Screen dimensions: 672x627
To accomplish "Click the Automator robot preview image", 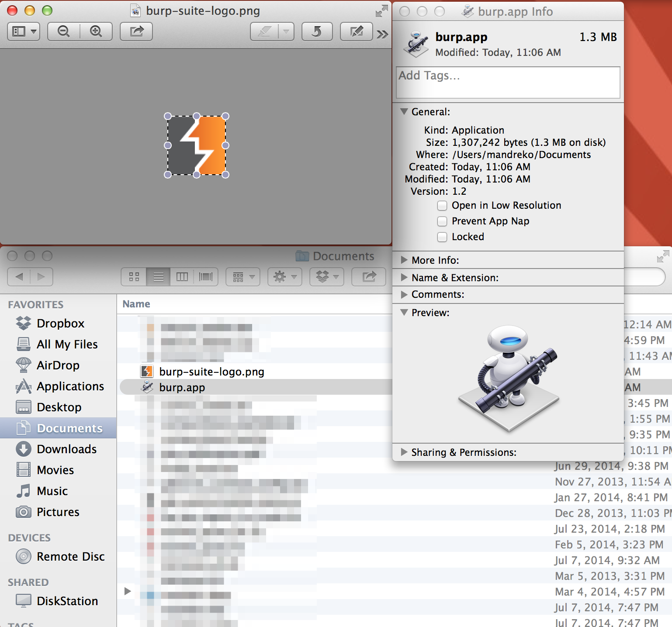I will pos(509,378).
